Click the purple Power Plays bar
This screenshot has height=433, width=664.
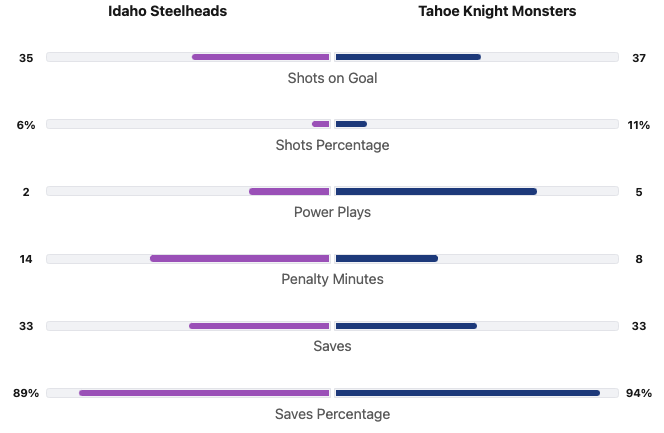click(289, 191)
